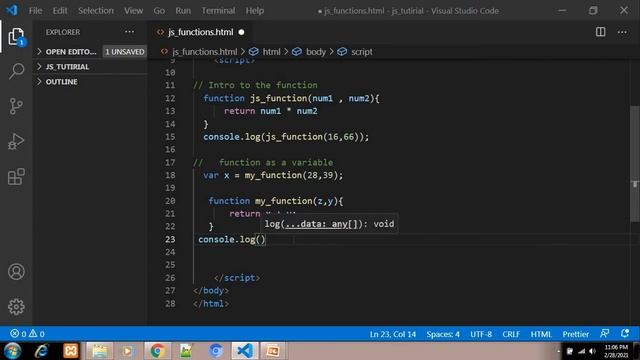Change end of line sequence CRLF
640x360 pixels.
[x=511, y=334]
